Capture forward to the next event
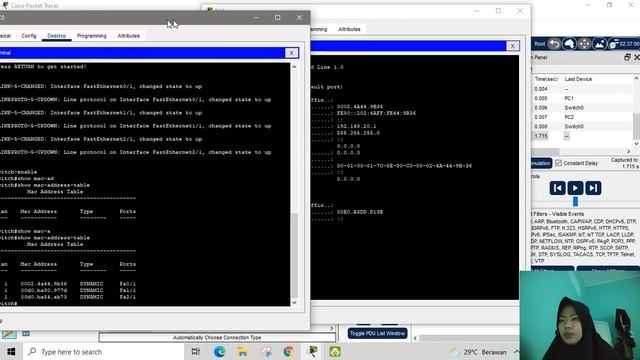The height and width of the screenshot is (360, 640). click(593, 188)
